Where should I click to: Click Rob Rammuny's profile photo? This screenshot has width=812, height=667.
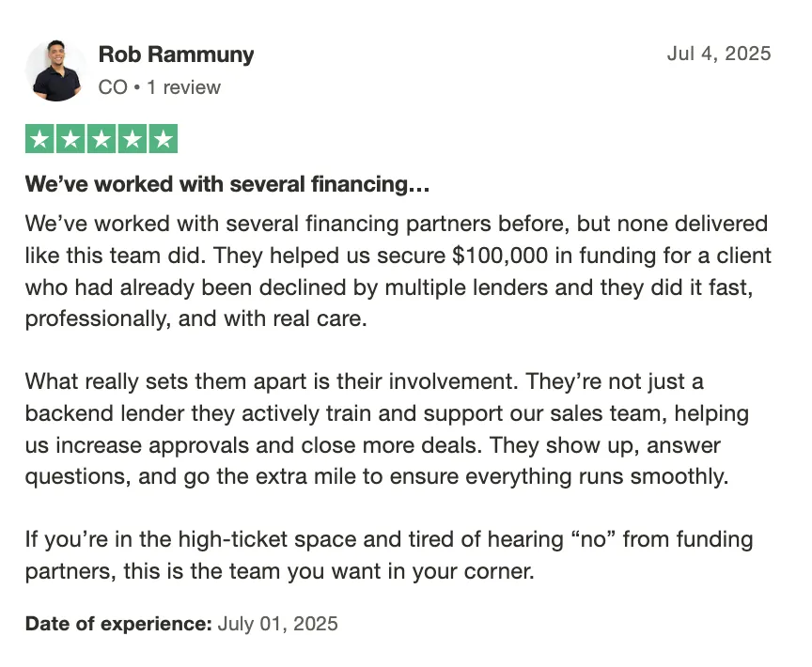56,70
